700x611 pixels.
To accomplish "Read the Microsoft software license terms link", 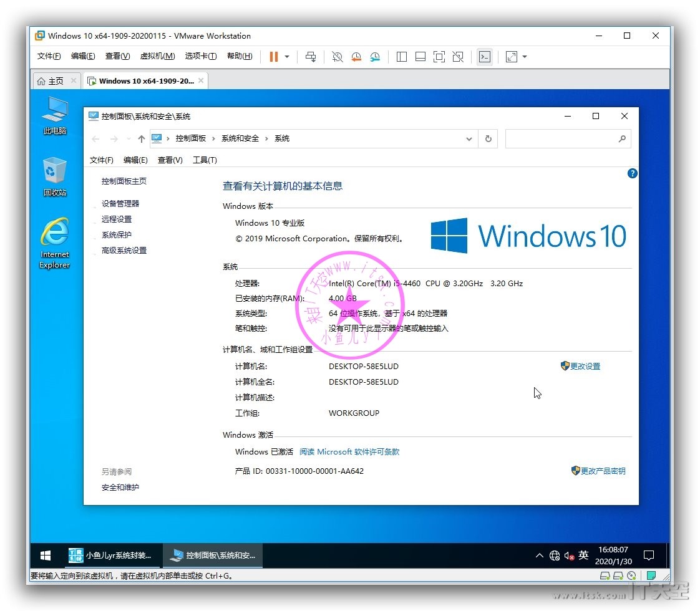I will click(x=349, y=452).
